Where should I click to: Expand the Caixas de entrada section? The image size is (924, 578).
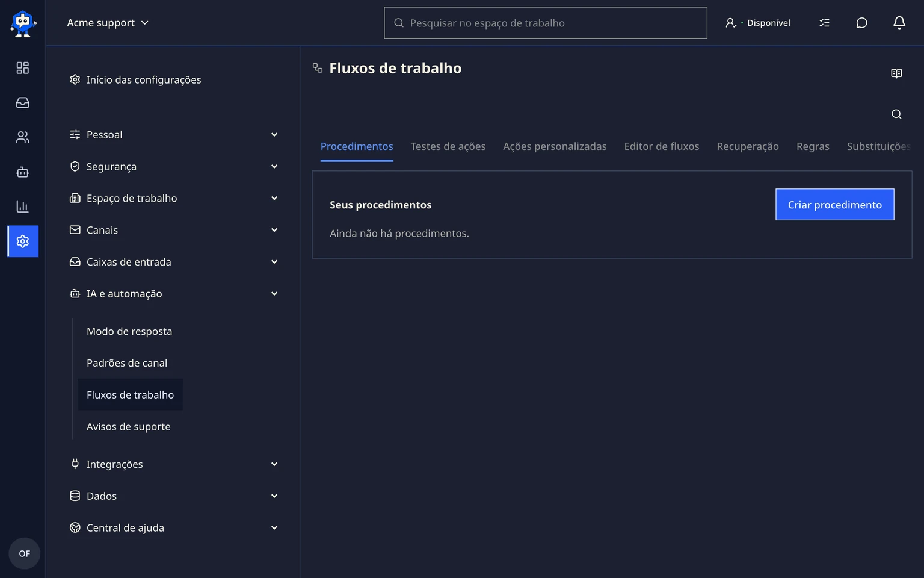coord(174,262)
